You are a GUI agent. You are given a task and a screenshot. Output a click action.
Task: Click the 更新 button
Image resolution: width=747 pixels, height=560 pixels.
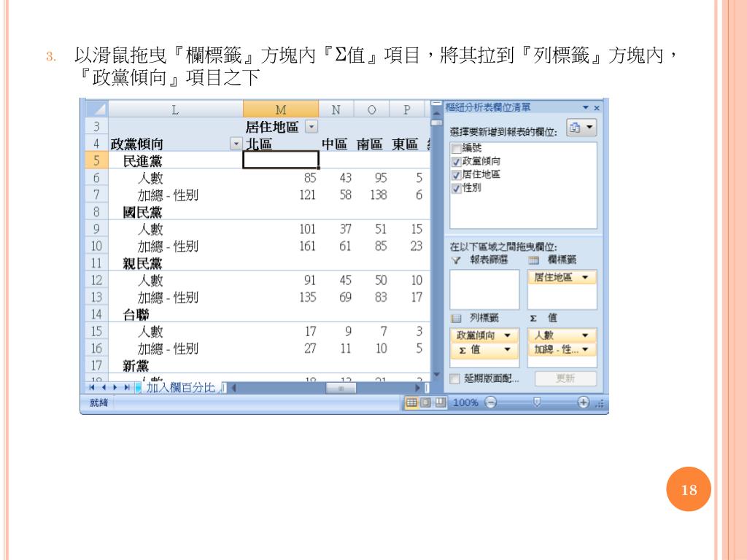coord(565,378)
